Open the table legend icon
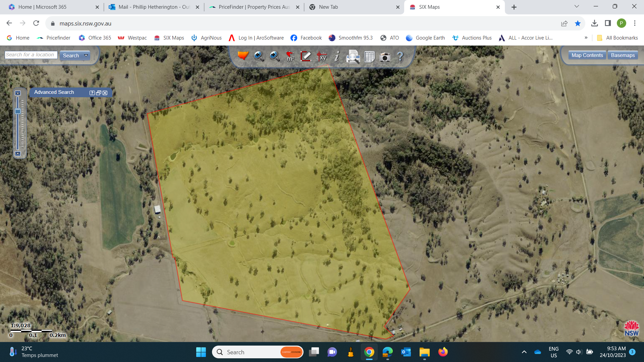This screenshot has height=362, width=644. click(369, 57)
